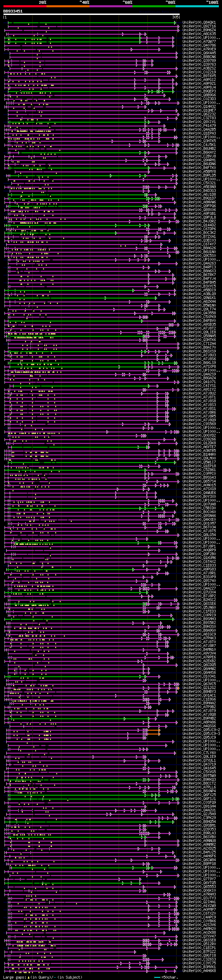Select the UniRef100_Q5W1I7 row label
222x980 pixels.
pyautogui.click(x=199, y=462)
